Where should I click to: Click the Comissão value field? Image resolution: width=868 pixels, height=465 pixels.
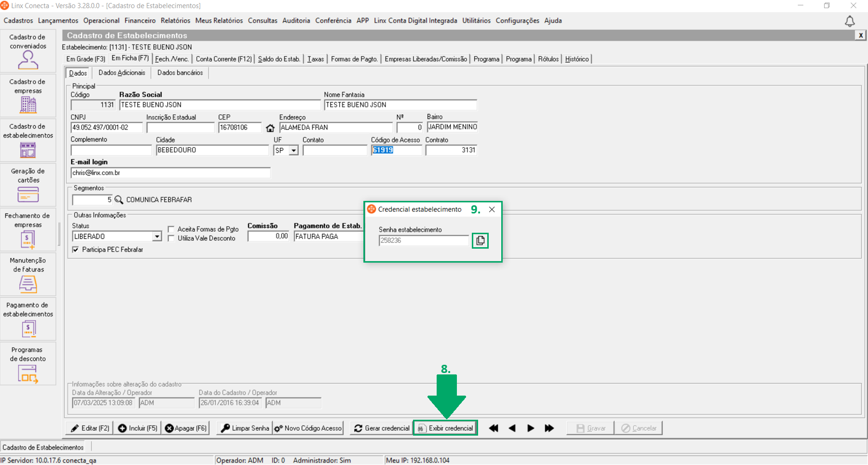pos(268,237)
